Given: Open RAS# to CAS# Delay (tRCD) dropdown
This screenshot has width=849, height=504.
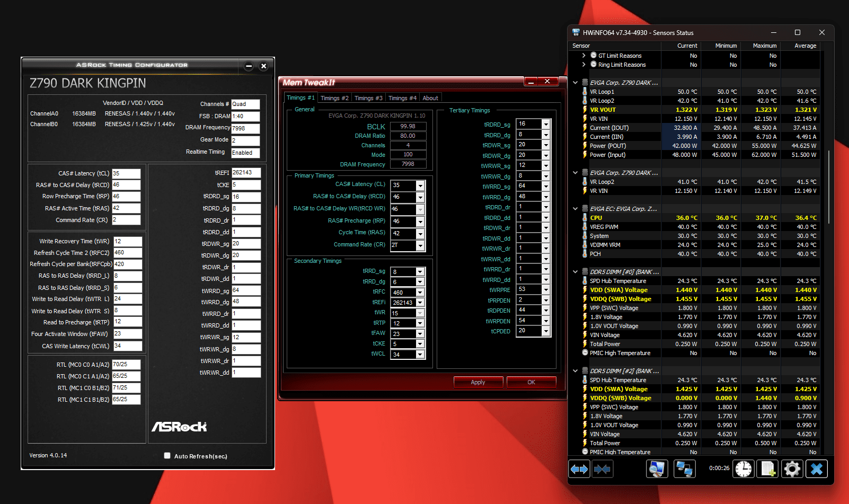Looking at the screenshot, I should pos(420,197).
